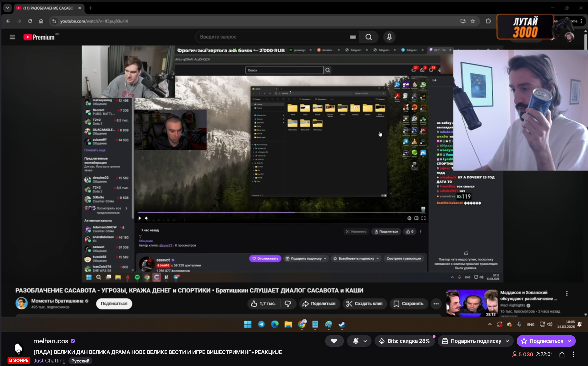Open the Подписаться options chevron on Twitch
This screenshot has width=588, height=366.
click(569, 341)
